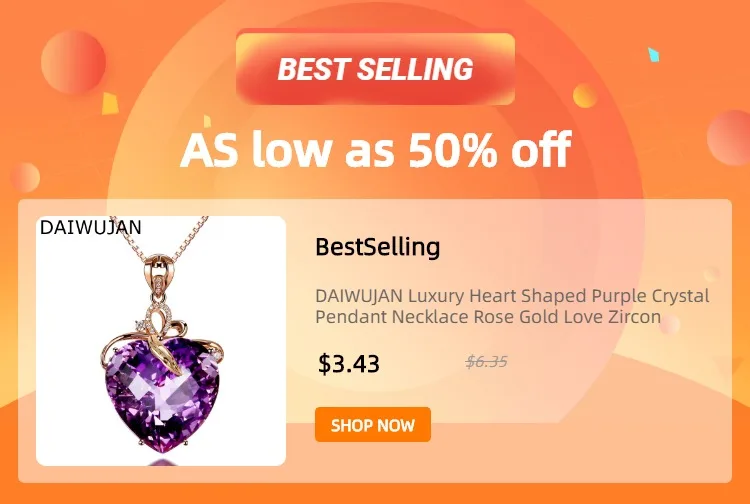Click the rose gold pendant bail loop
Screen dimensions: 750x504
click(x=159, y=274)
